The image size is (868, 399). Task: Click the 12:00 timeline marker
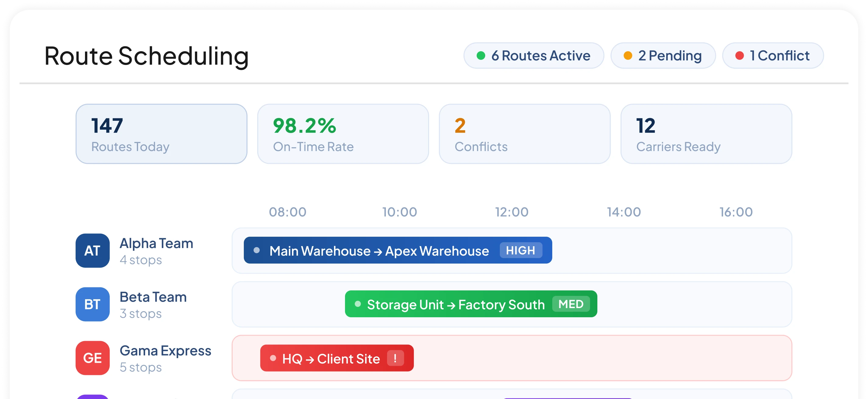pos(511,212)
